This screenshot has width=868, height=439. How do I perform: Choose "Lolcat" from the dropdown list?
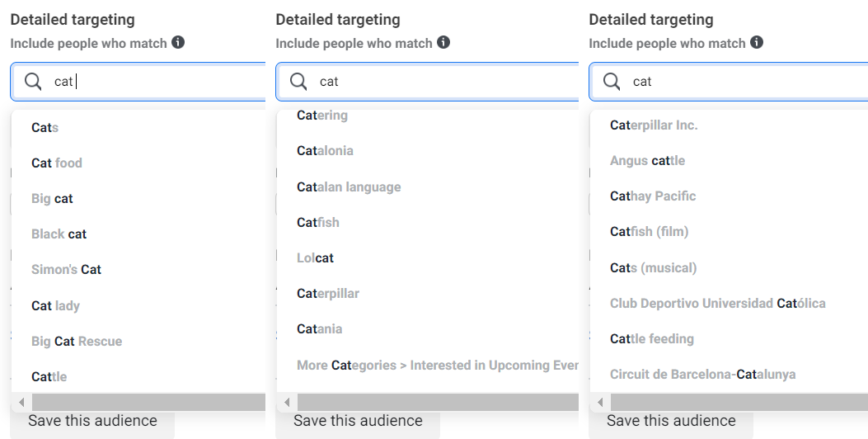[315, 257]
